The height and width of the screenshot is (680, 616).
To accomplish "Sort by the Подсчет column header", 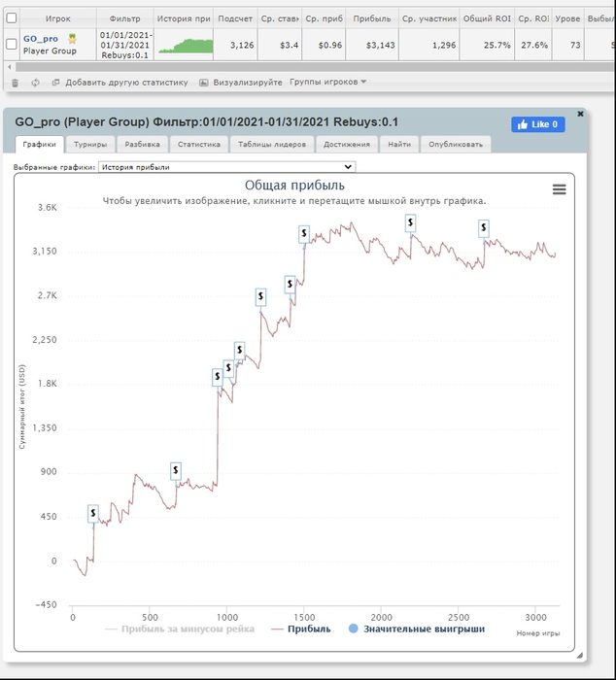I will tap(235, 18).
